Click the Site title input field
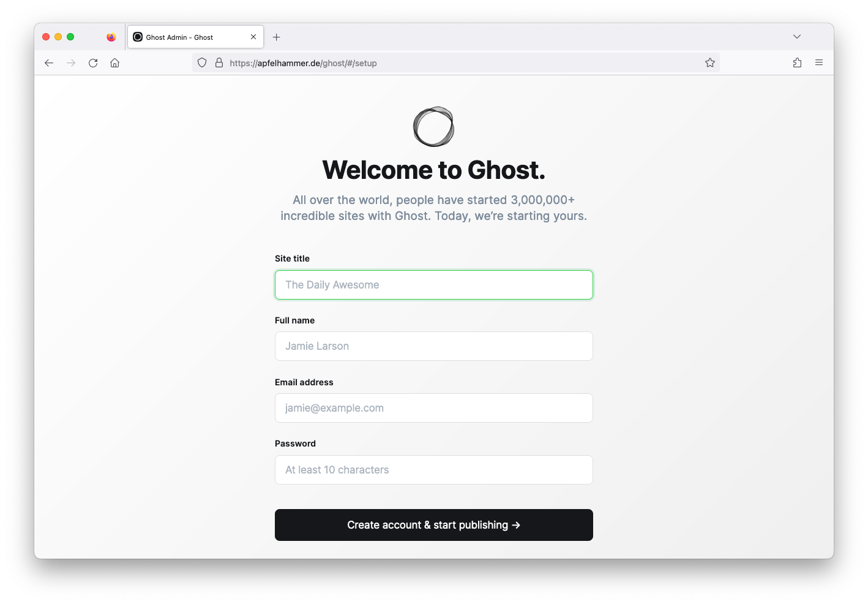This screenshot has width=868, height=604. click(433, 285)
